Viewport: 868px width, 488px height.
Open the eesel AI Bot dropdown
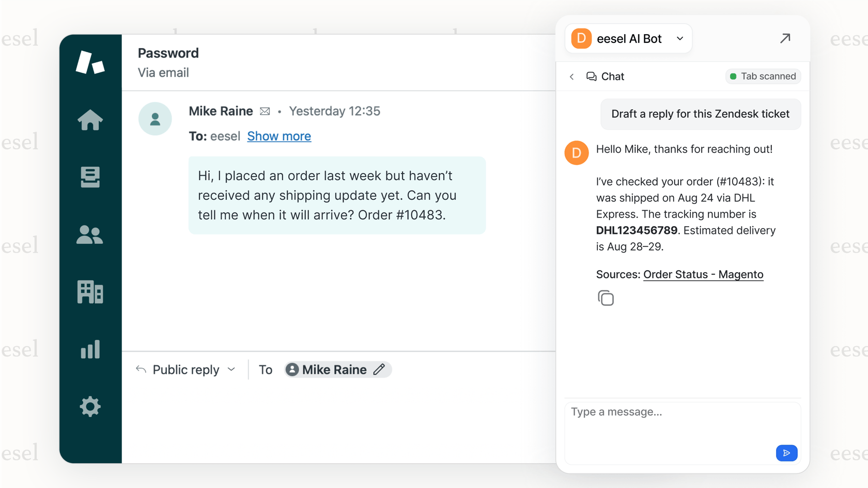point(680,38)
